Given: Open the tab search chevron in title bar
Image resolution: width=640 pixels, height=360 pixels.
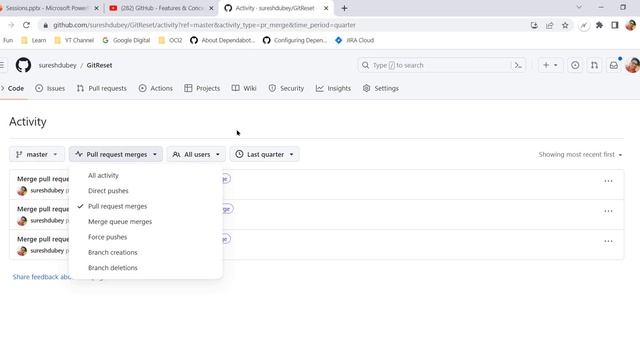Looking at the screenshot, I should click(579, 7).
